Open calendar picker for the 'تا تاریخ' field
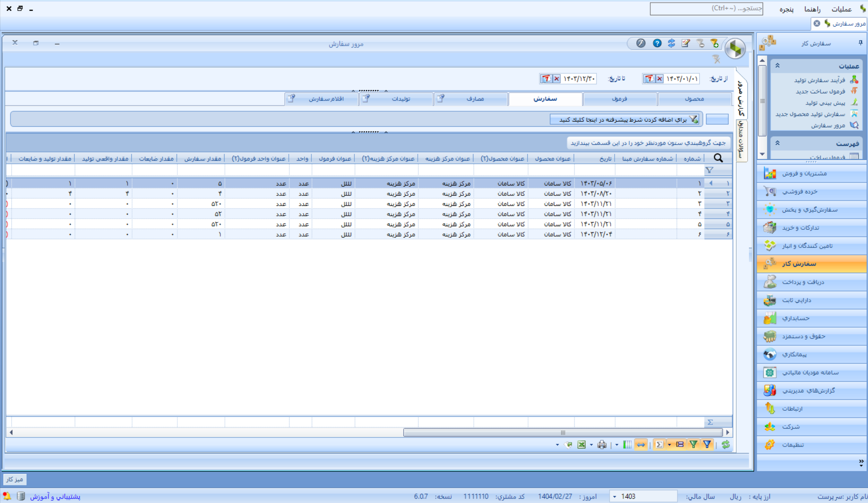This screenshot has width=868, height=503. [x=547, y=79]
